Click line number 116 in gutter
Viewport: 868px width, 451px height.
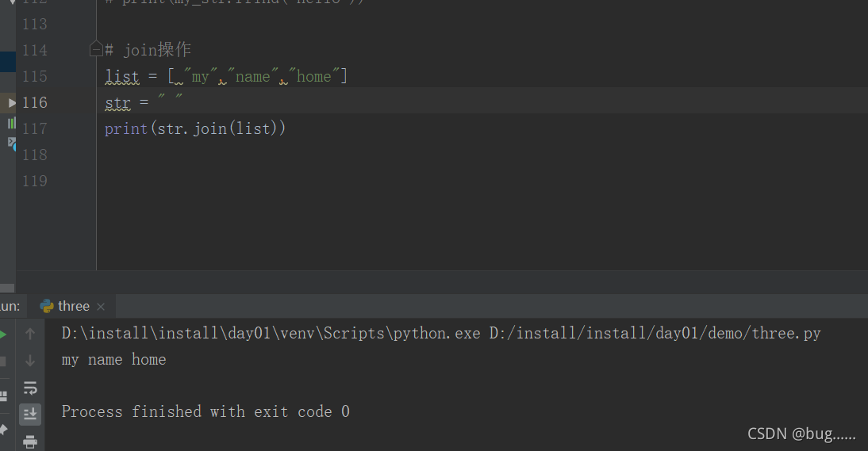[x=35, y=103]
